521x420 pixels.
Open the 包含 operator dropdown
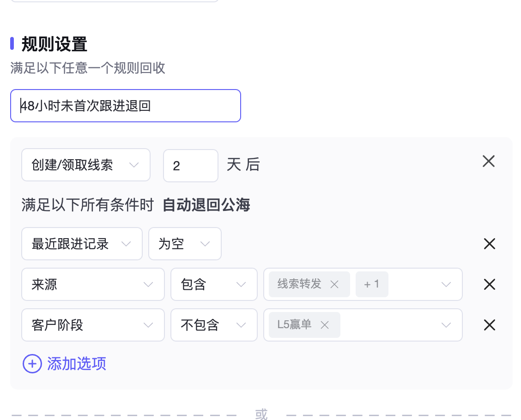pos(214,284)
